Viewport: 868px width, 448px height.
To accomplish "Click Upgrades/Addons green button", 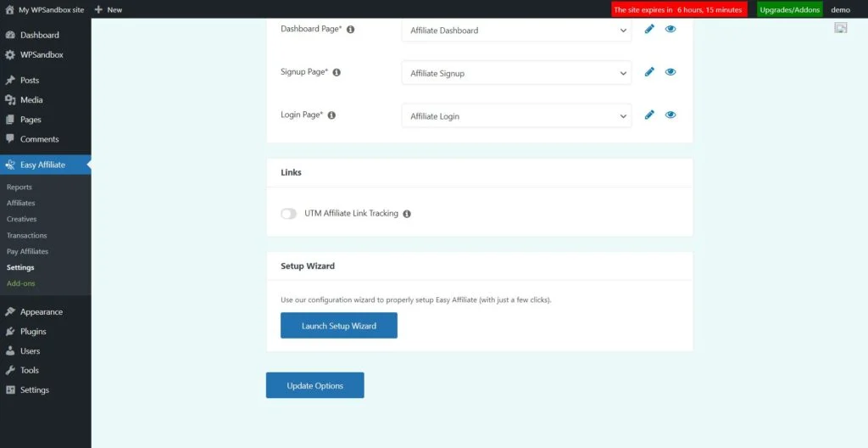I will click(789, 9).
